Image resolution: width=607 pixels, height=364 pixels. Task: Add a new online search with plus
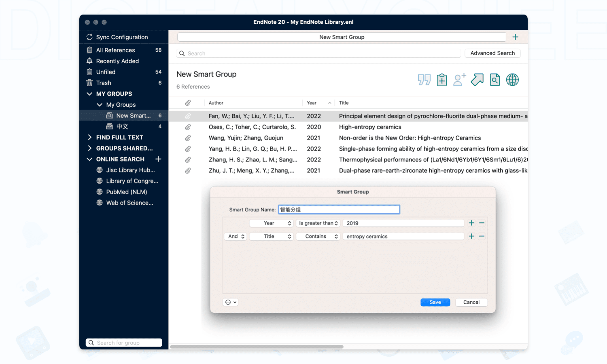pyautogui.click(x=158, y=159)
